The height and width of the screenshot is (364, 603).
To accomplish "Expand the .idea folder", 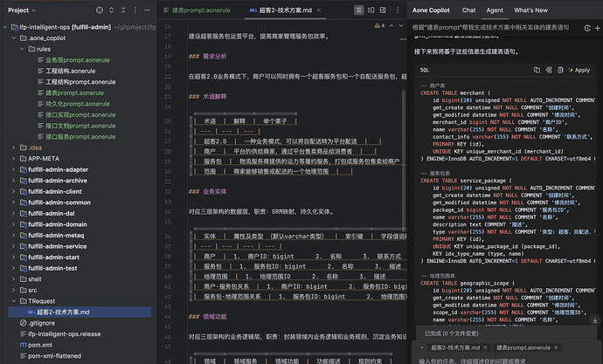I will 14,148.
